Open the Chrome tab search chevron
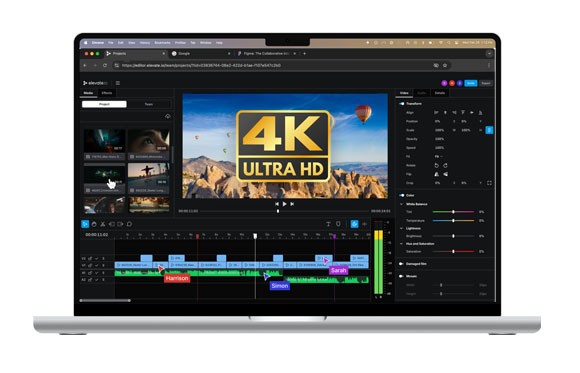Viewport: 580px width, 373px height. (489, 54)
